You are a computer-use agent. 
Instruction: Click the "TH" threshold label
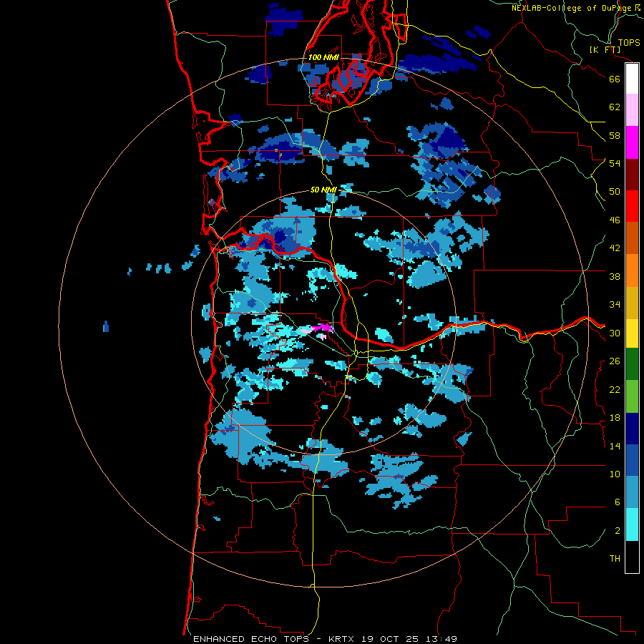coord(615,559)
